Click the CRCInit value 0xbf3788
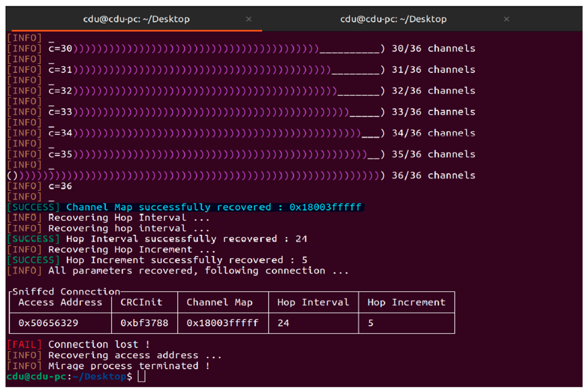Screen dimensions: 588x392 tap(144, 323)
